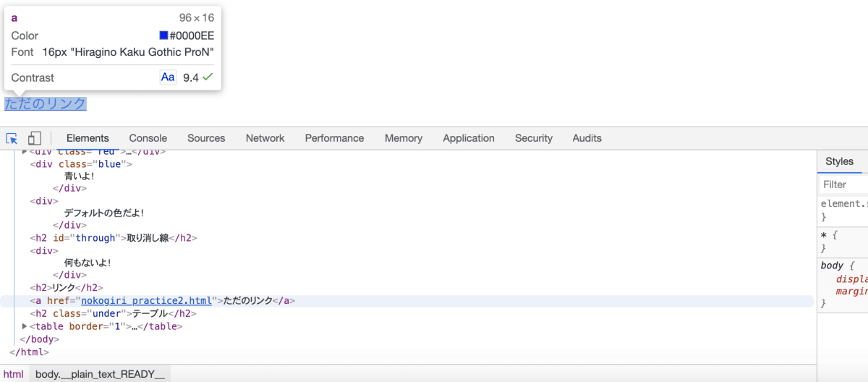Click the ただのリンク link on page
Viewport: 868px width, 382px height.
(x=46, y=103)
